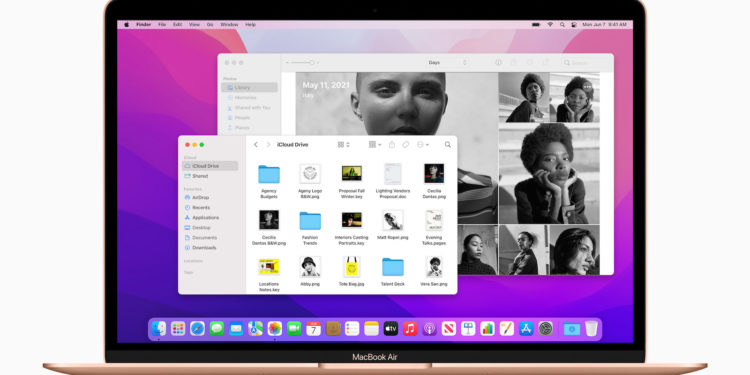Go forward in the Finder window
750x375 pixels.
268,144
